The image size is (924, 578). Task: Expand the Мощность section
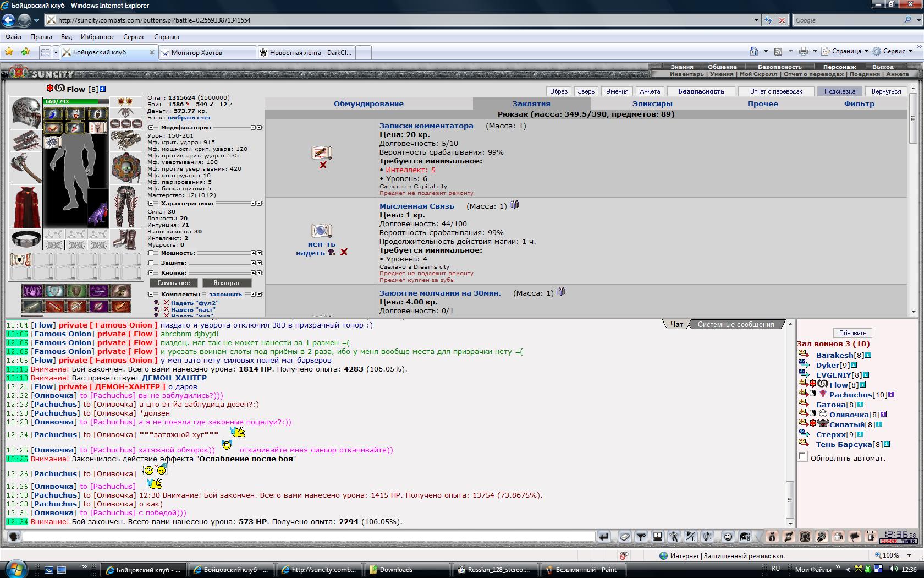point(151,253)
